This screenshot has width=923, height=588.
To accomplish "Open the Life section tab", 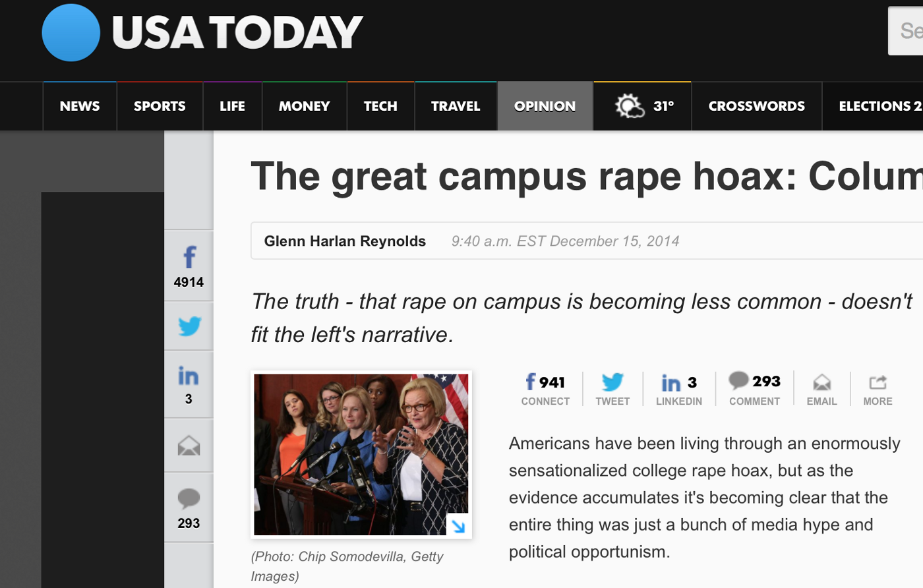I will [232, 106].
